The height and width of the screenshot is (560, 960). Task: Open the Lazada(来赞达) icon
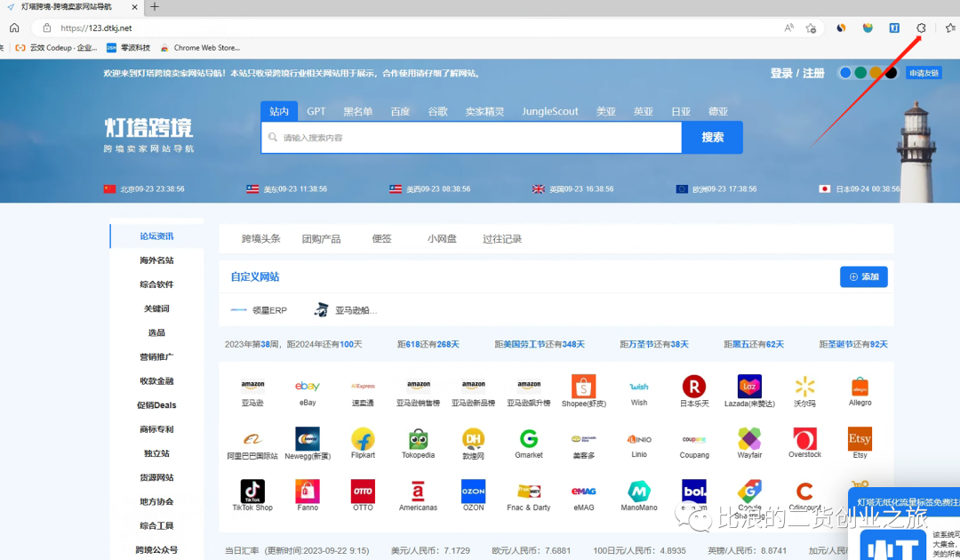pos(749,386)
